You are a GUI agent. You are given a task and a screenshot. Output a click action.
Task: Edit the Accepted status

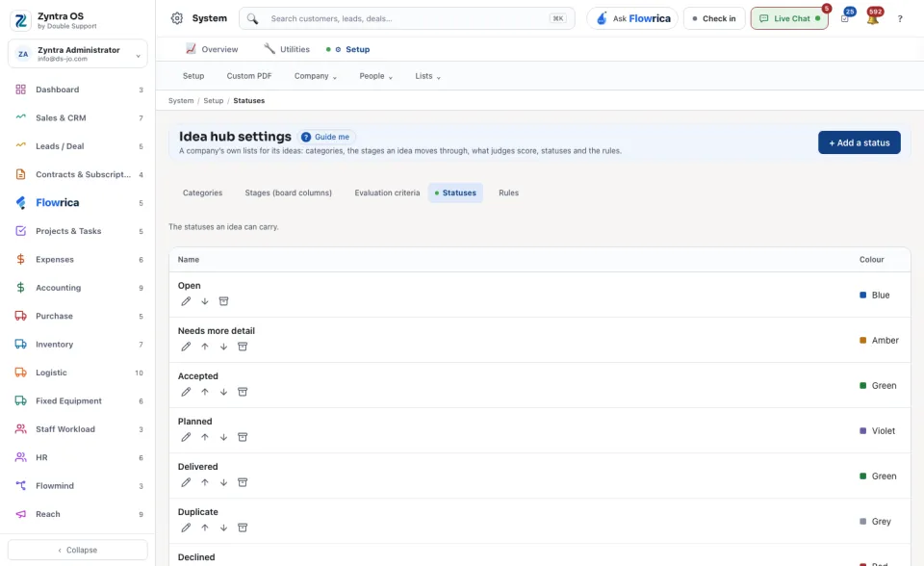pos(186,392)
